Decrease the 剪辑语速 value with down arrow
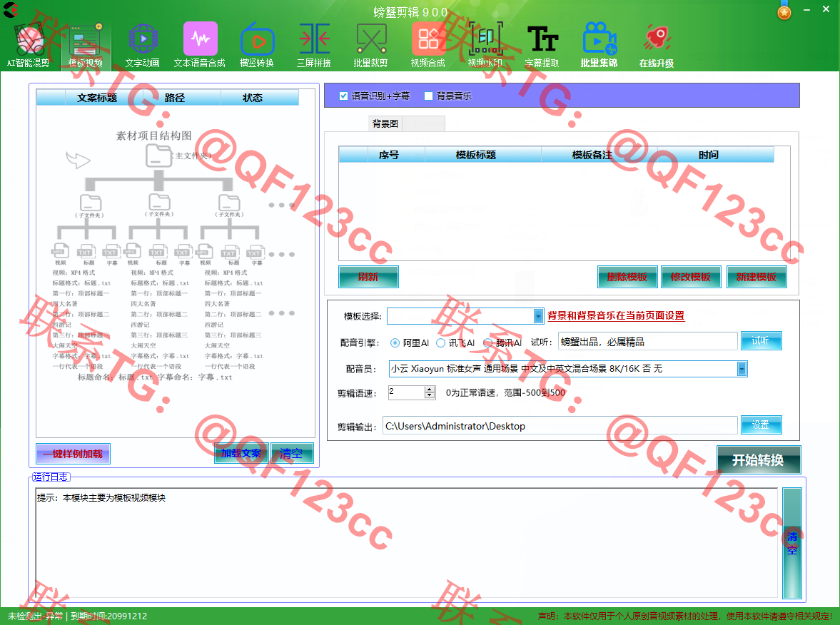 tap(429, 396)
